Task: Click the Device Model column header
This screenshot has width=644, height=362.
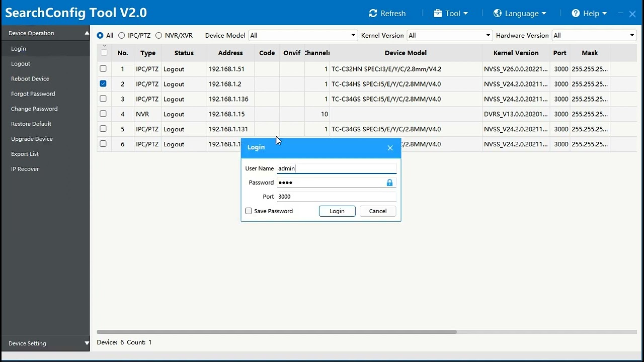Action: (x=406, y=53)
